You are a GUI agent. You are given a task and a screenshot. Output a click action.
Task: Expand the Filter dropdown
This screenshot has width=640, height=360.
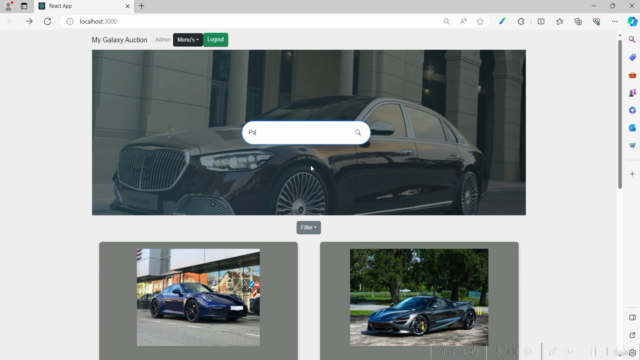point(309,228)
